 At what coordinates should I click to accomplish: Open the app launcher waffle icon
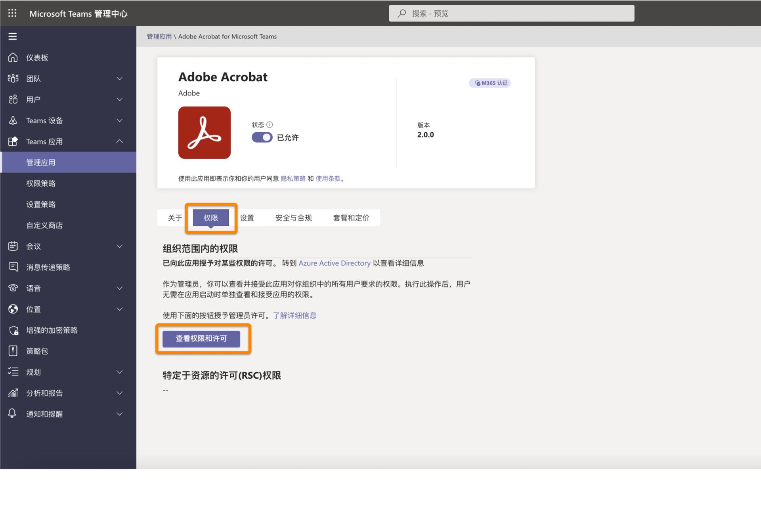[12, 13]
